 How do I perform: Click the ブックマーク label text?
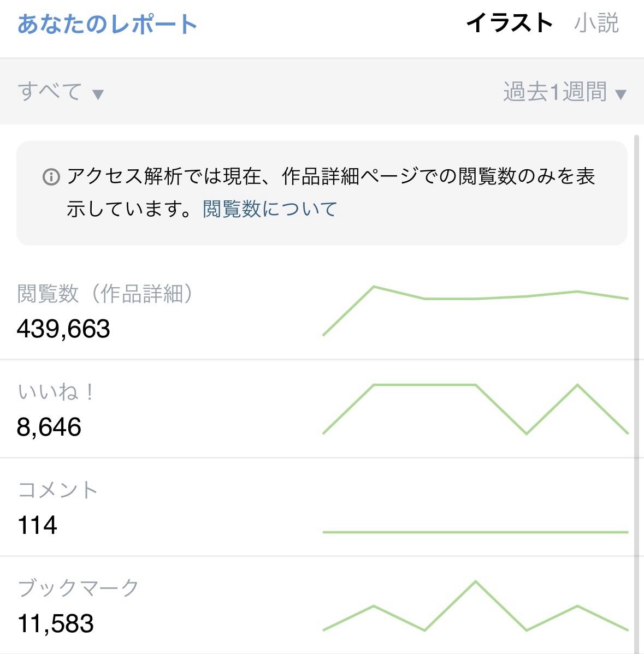point(78,588)
